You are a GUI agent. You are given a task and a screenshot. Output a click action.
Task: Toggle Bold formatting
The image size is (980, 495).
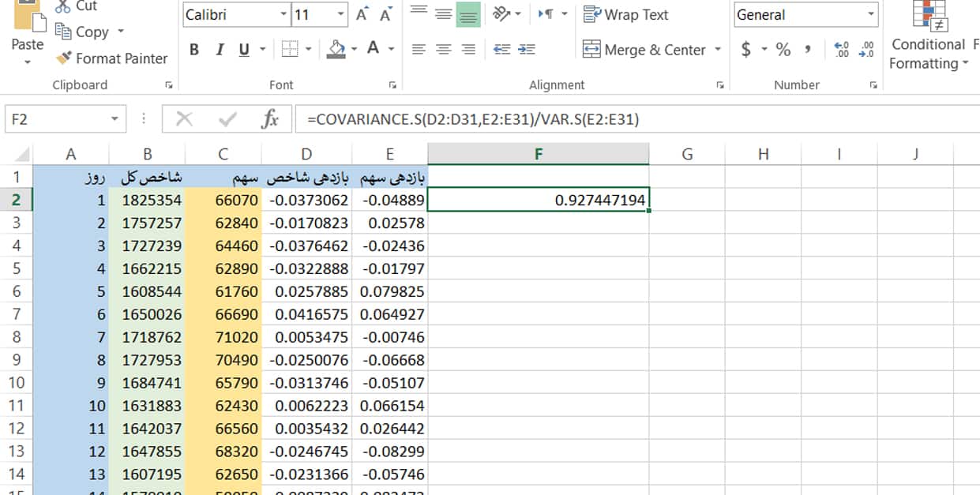(x=194, y=50)
